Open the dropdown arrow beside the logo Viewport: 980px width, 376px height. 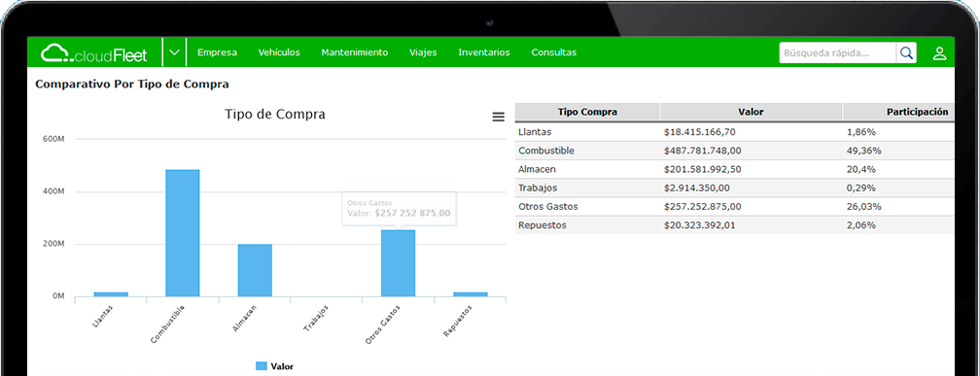tap(175, 52)
